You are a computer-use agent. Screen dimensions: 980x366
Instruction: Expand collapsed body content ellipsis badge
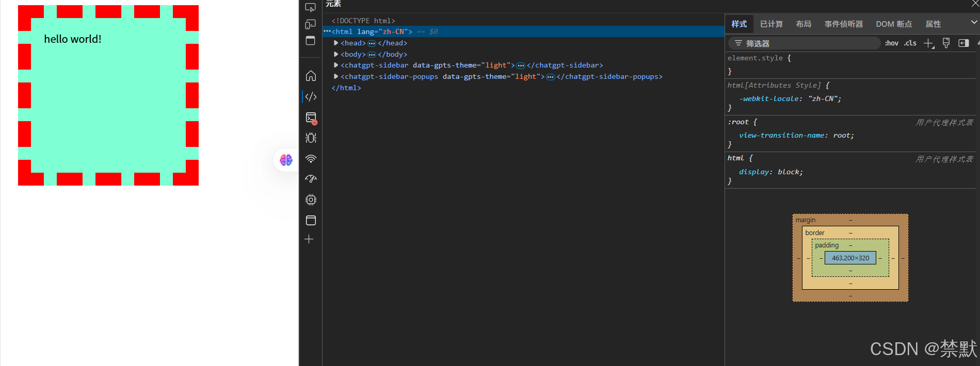click(x=372, y=55)
